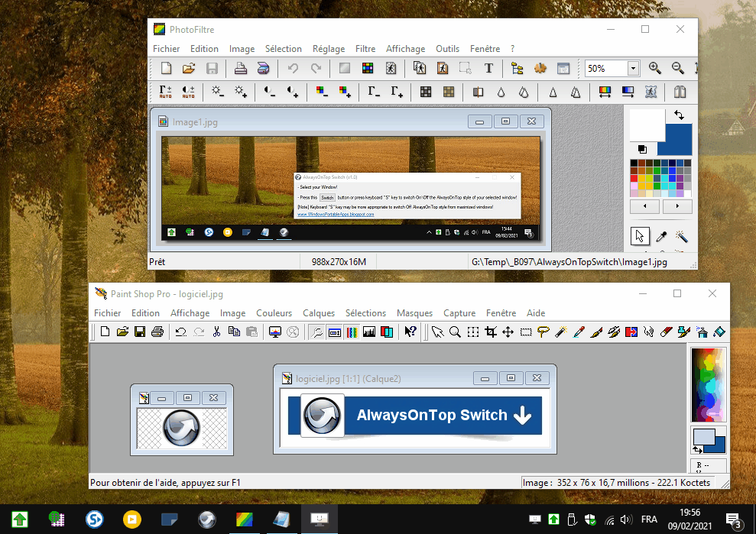Apply the sepia old-photo filter
756x534 pixels.
(449, 92)
